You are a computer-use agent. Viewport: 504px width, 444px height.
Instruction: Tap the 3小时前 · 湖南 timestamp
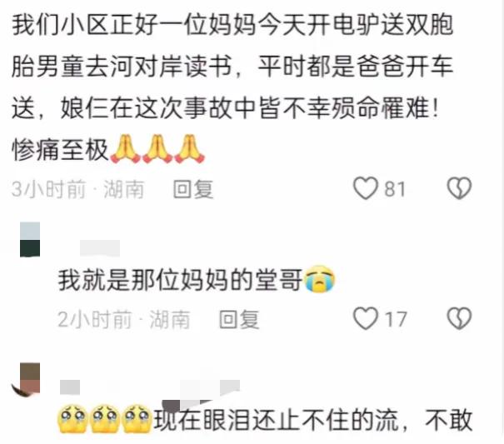pyautogui.click(x=77, y=189)
